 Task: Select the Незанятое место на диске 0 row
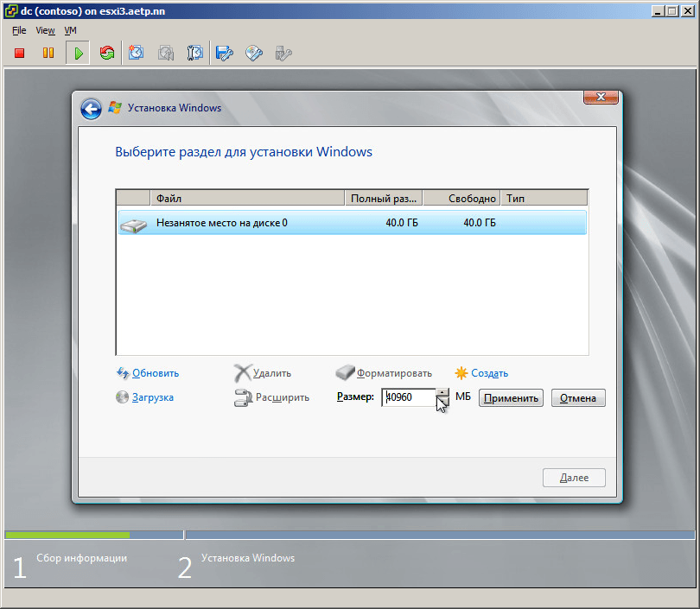point(353,223)
